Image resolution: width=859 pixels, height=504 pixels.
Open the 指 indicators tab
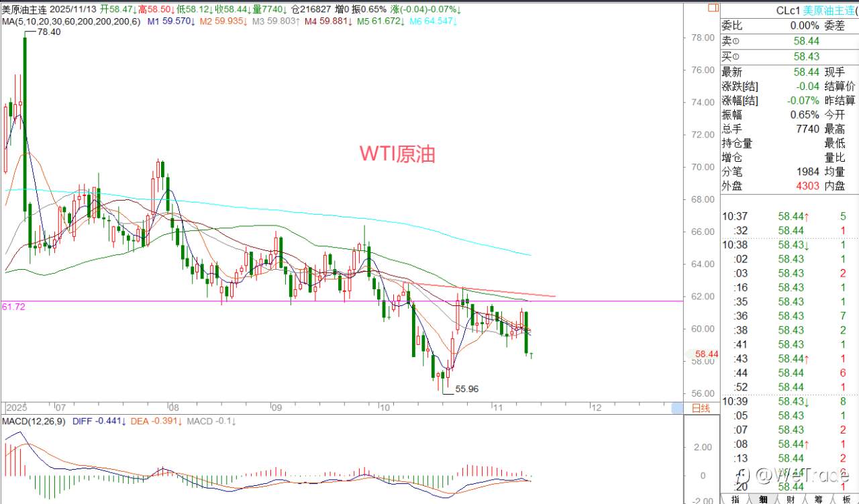[x=736, y=499]
